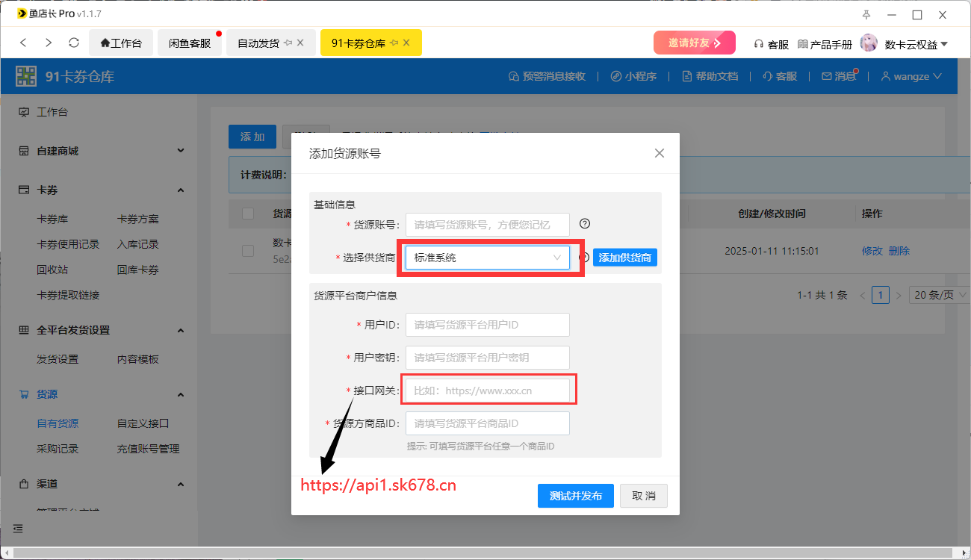971x560 pixels.
Task: Click the 接口网关 input field
Action: click(487, 391)
